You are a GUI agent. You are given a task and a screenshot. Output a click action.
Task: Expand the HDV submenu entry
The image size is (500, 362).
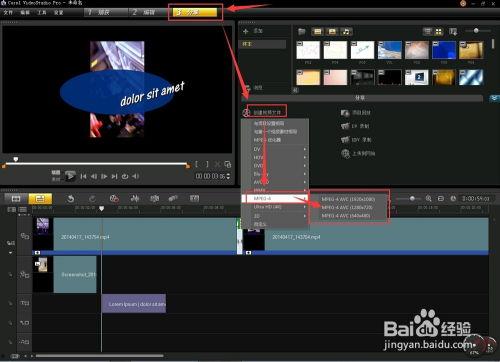[275, 157]
